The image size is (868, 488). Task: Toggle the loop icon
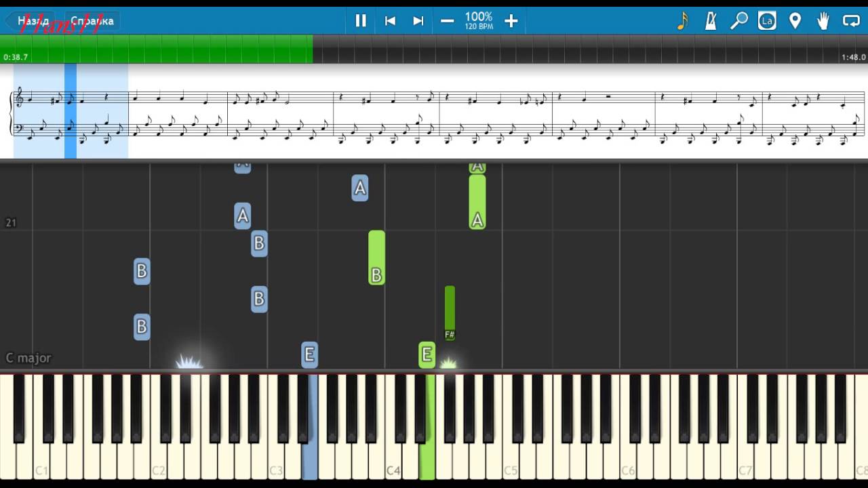(x=851, y=21)
